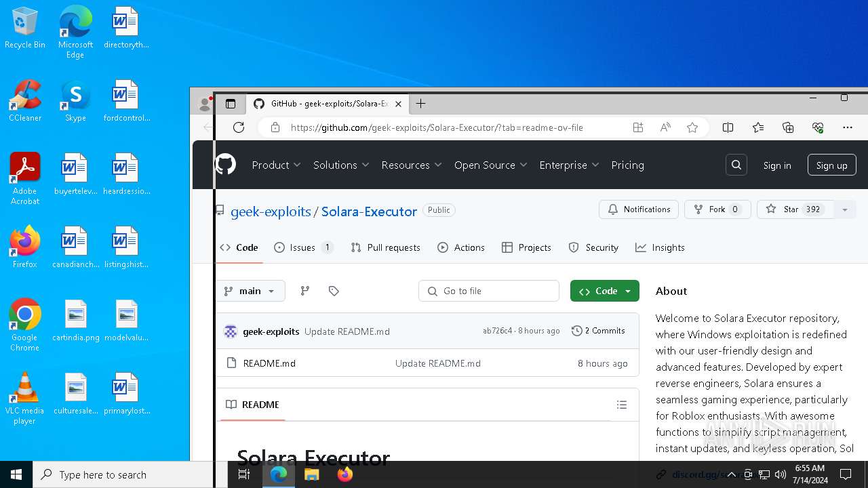Open the green Code dropdown button

605,291
